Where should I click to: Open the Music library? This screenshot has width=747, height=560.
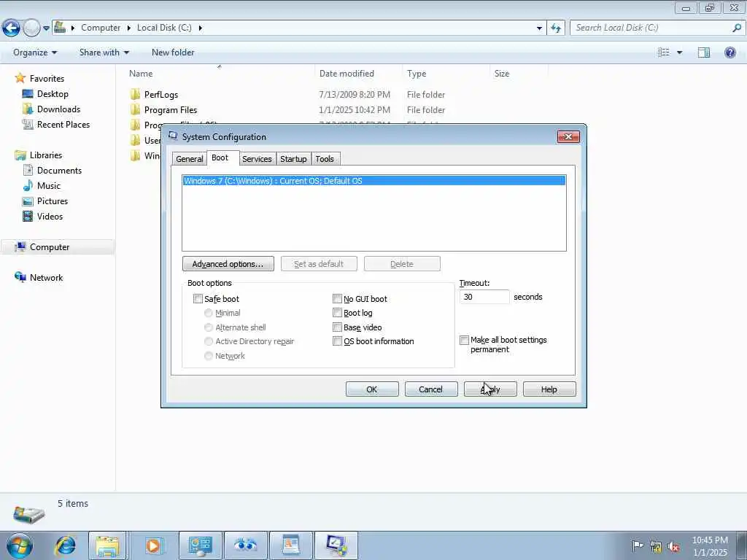pyautogui.click(x=49, y=186)
